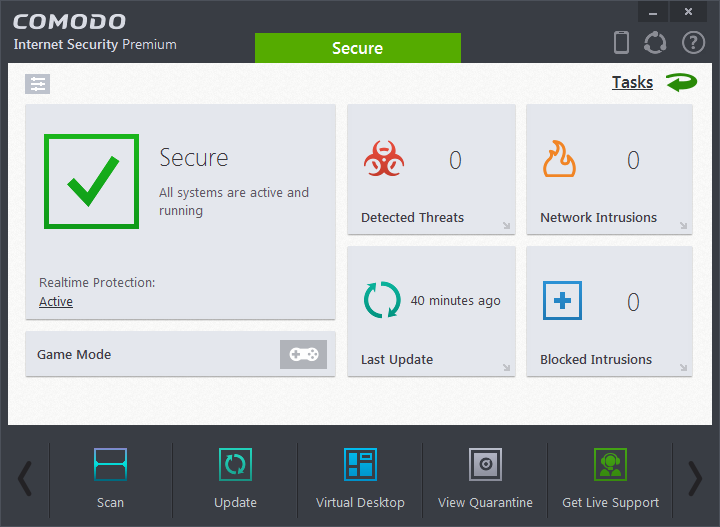
Task: Click the Active realtime protection link
Action: pos(56,302)
